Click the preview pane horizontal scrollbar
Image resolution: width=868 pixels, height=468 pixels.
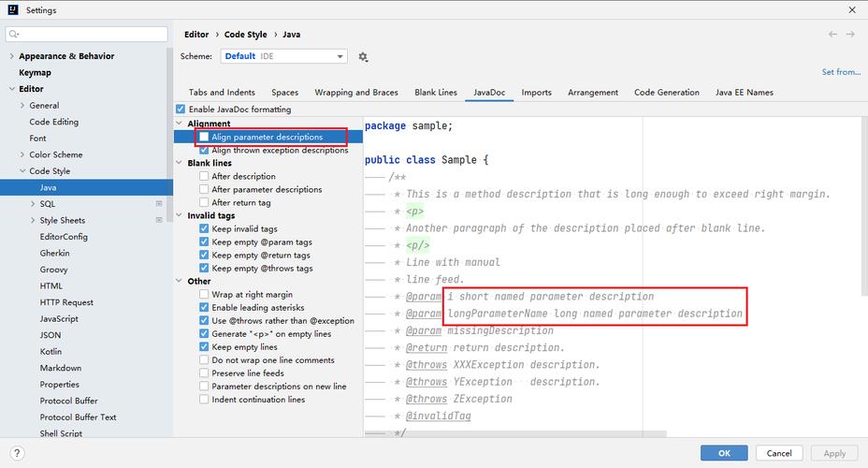point(514,434)
